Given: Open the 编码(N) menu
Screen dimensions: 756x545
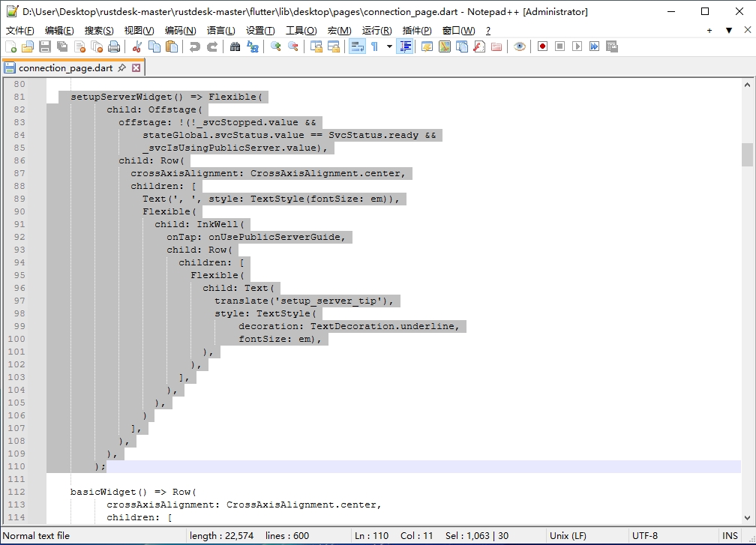Looking at the screenshot, I should coord(180,31).
